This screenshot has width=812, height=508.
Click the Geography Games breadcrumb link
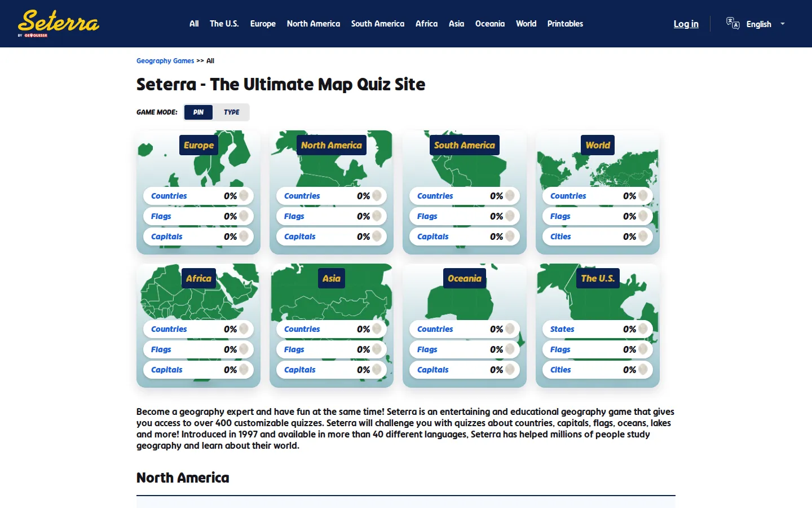(x=165, y=61)
